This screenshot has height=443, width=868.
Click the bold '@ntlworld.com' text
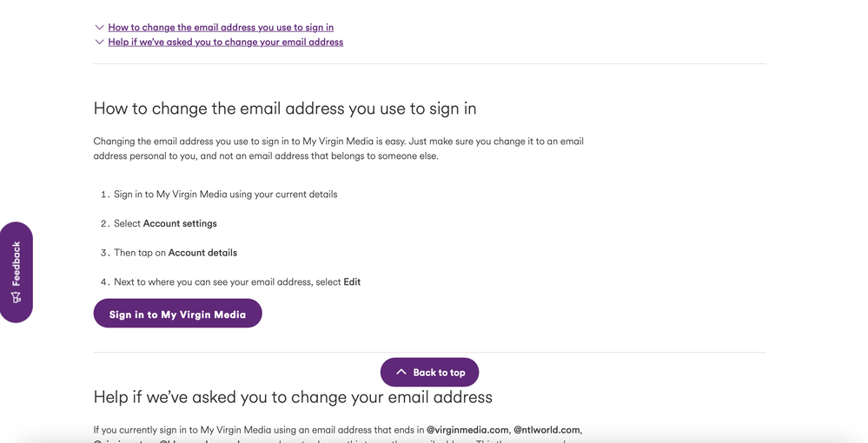pos(547,430)
